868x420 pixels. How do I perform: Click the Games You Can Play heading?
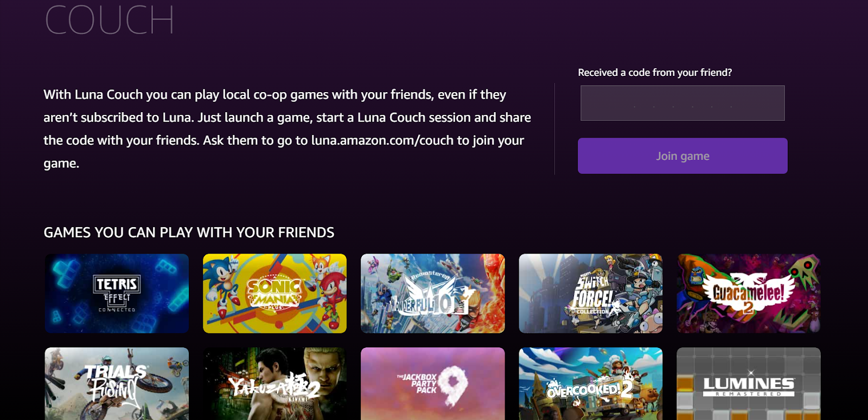pos(189,232)
